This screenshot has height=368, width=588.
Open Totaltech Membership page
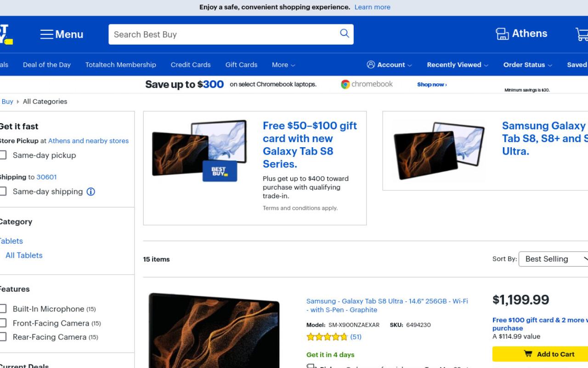coord(121,65)
